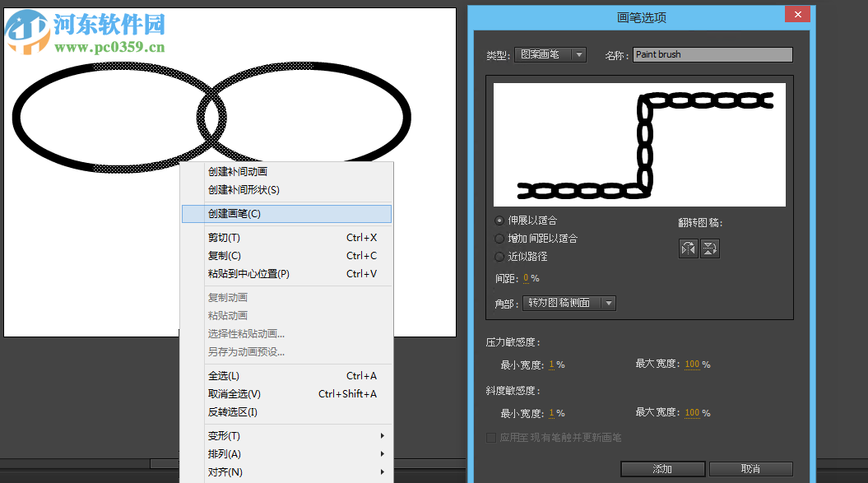
Task: Click the 添加 button to add brush
Action: point(663,468)
